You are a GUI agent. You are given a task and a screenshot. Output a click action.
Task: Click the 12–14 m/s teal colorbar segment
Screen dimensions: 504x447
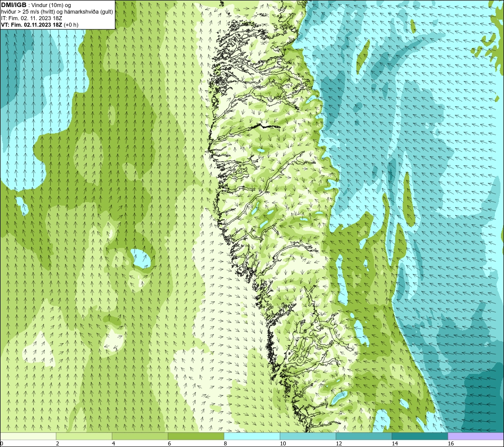click(x=363, y=436)
